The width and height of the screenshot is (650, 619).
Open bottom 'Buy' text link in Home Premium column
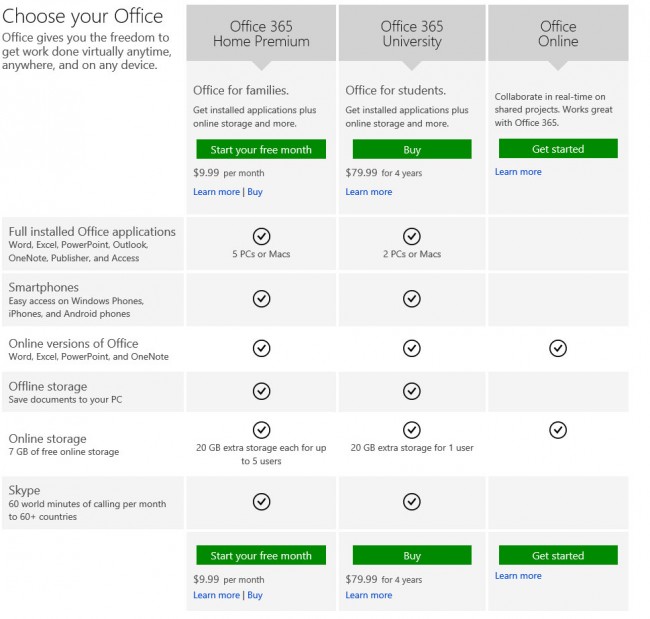[x=255, y=595]
